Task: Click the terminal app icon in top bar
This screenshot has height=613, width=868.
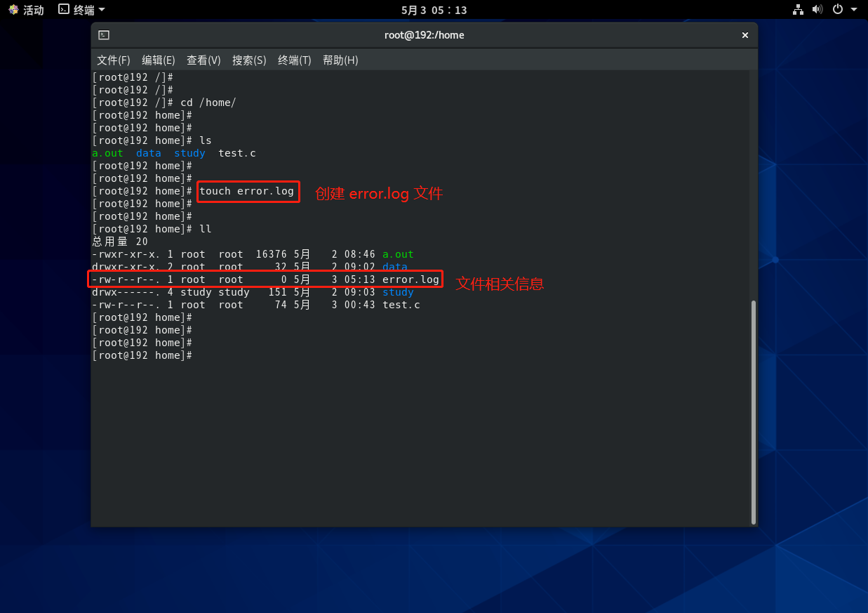Action: pyautogui.click(x=64, y=10)
